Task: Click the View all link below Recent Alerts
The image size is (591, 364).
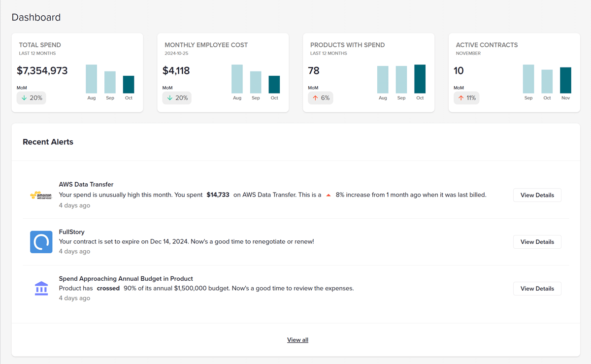Action: [x=297, y=339]
